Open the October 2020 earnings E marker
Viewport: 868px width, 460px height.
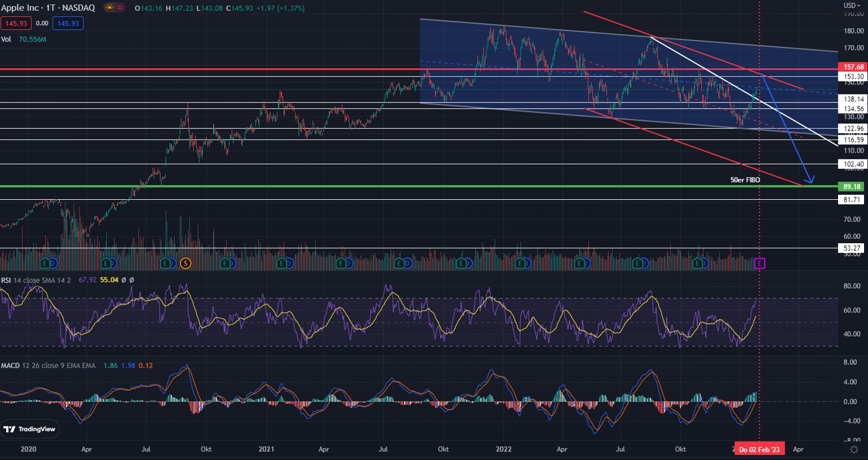tap(225, 263)
